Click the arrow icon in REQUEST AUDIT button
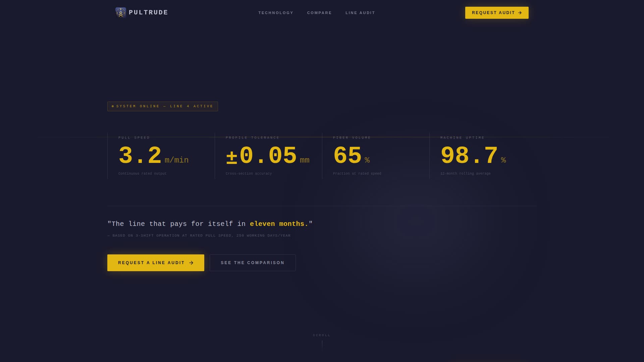 point(521,12)
